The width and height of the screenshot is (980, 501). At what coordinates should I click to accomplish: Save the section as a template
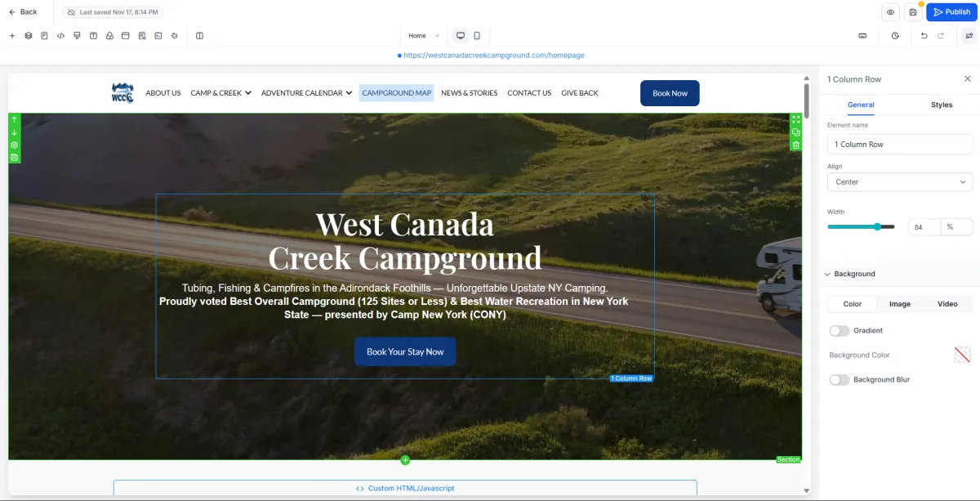[x=14, y=157]
